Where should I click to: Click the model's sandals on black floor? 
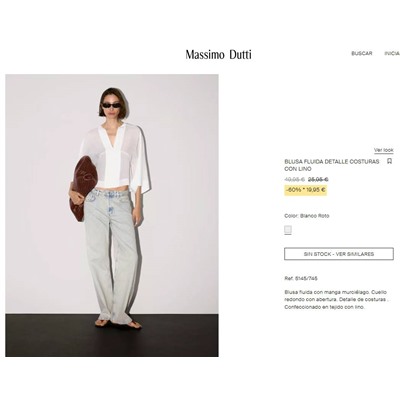[x=118, y=323]
